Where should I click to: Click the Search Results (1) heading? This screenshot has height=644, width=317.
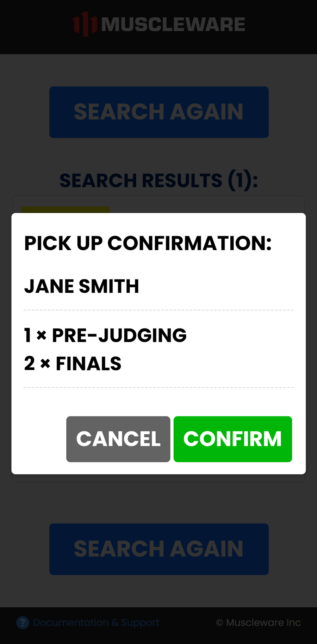pos(158,181)
